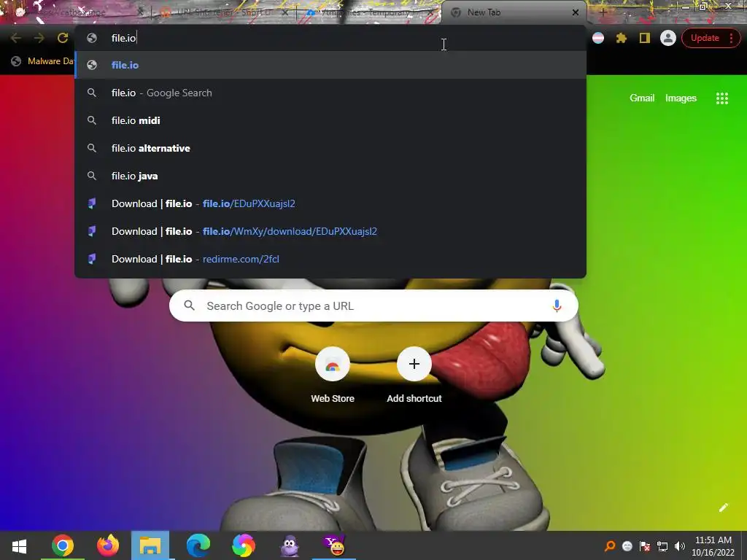Image resolution: width=747 pixels, height=560 pixels.
Task: Choose the 'file.io midi' search suggestion
Action: click(x=330, y=120)
